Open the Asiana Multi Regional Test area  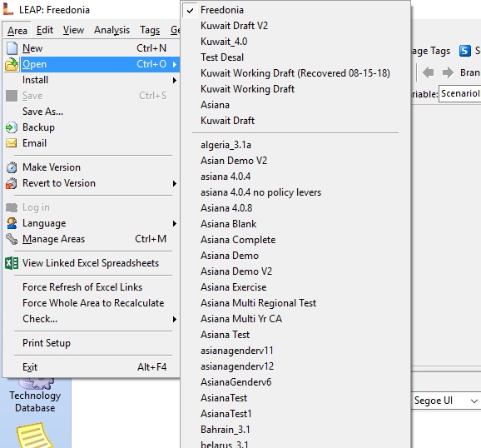coord(258,303)
